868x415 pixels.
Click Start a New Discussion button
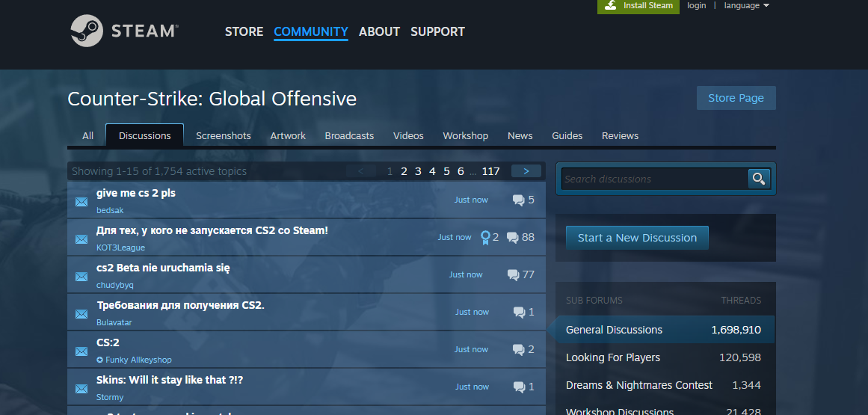coord(637,238)
